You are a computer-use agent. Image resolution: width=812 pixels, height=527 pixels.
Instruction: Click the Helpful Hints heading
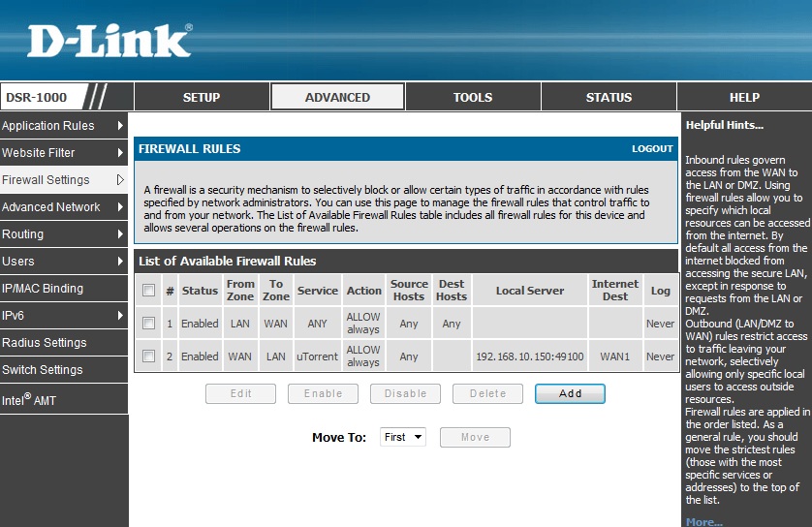pos(725,125)
